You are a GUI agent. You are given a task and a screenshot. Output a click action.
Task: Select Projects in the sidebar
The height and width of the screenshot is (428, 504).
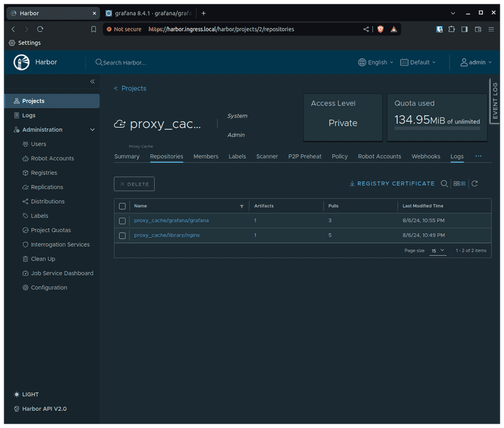tap(33, 100)
